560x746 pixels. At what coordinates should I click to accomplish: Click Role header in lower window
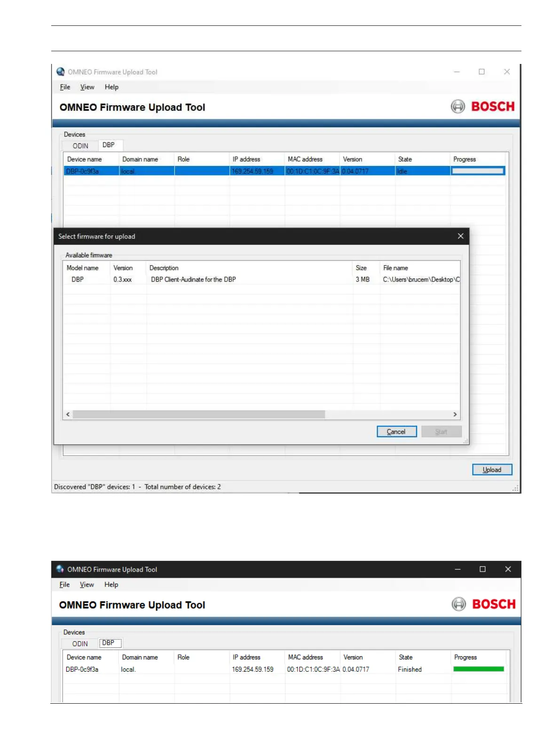pos(183,657)
